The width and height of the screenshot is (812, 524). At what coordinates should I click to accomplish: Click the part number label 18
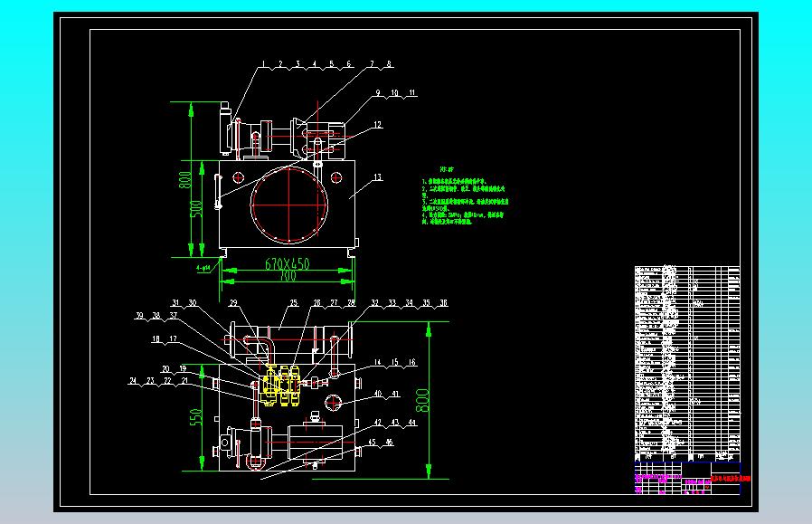156,339
